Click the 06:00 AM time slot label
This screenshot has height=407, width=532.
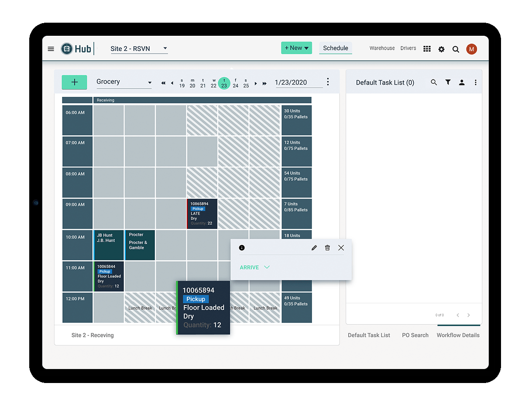tap(77, 120)
